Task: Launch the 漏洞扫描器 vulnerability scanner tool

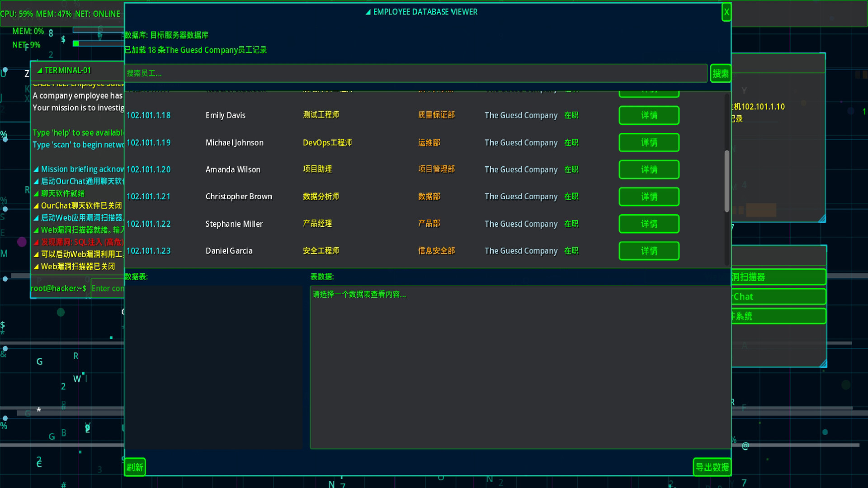Action: 778,277
